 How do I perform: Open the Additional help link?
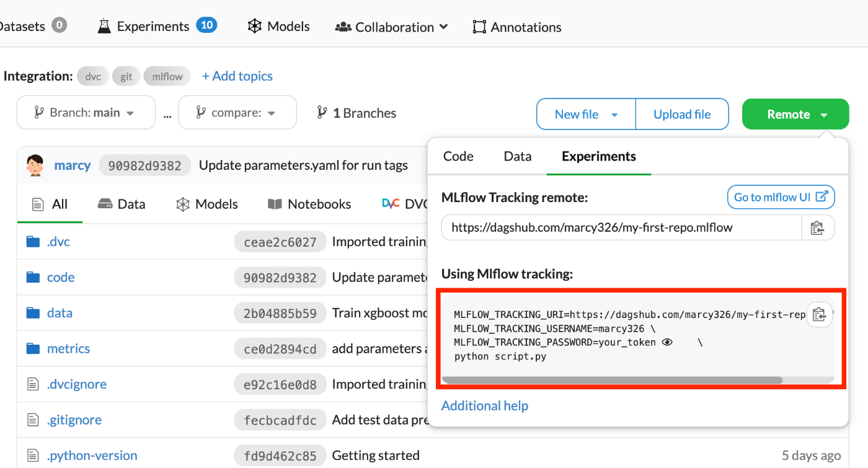pyautogui.click(x=485, y=406)
